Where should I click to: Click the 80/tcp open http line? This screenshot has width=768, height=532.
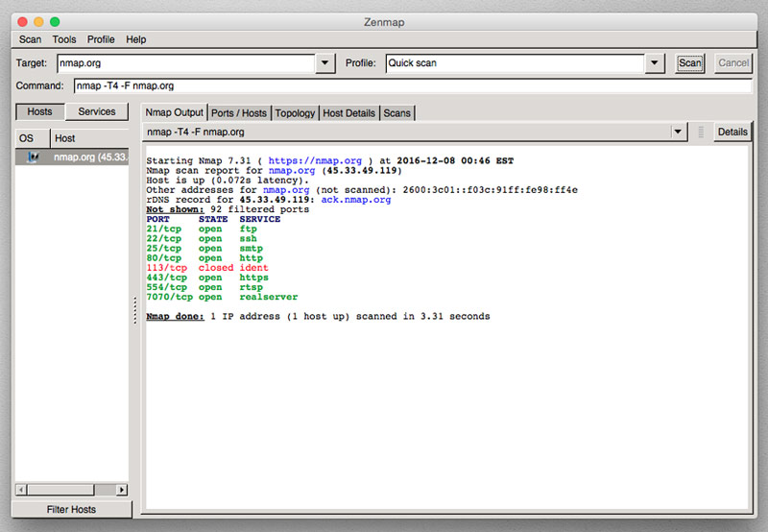tap(204, 258)
